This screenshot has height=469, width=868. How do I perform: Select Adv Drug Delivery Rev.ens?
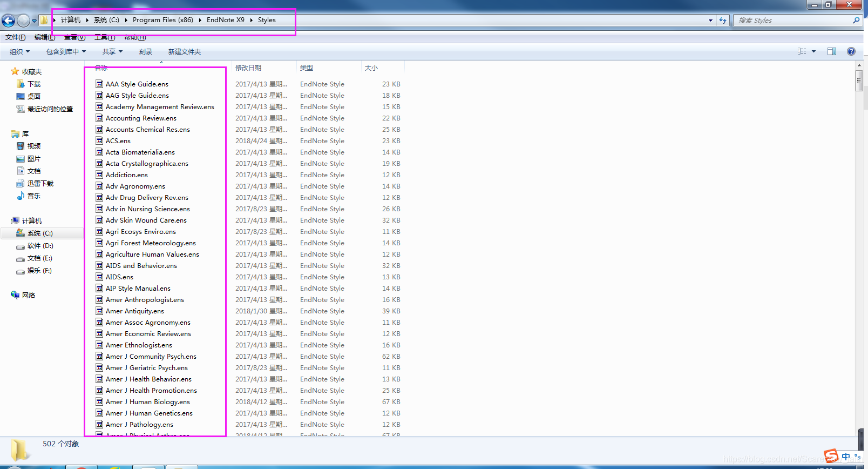click(x=147, y=197)
